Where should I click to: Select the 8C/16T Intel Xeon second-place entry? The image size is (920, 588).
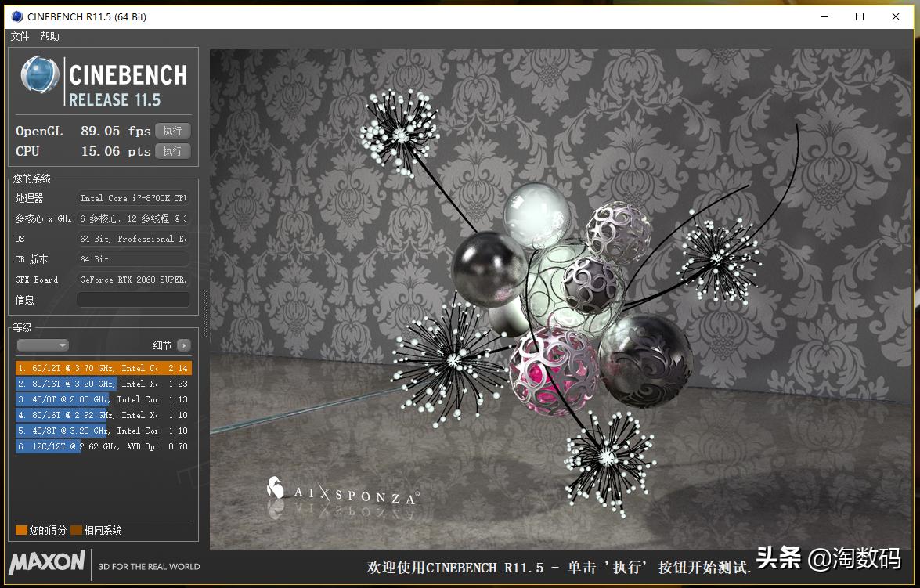click(102, 384)
